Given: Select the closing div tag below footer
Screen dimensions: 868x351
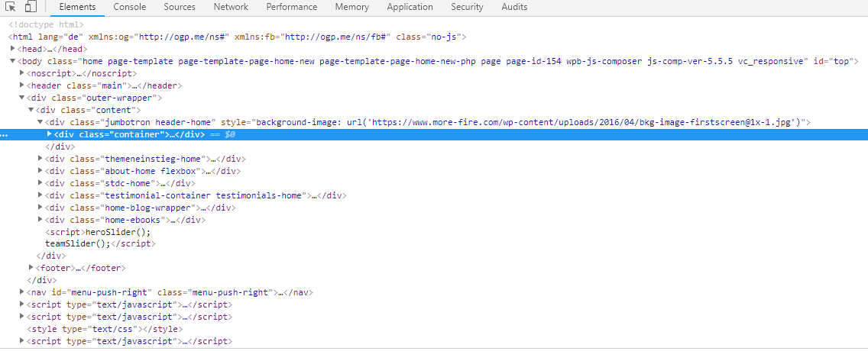Looking at the screenshot, I should tap(42, 280).
